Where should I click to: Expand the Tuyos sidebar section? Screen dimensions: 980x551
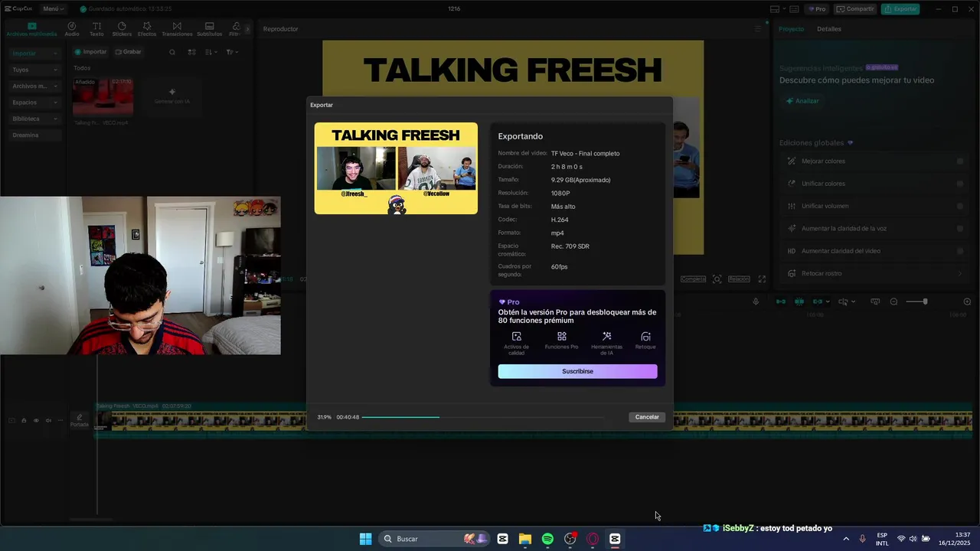click(34, 70)
